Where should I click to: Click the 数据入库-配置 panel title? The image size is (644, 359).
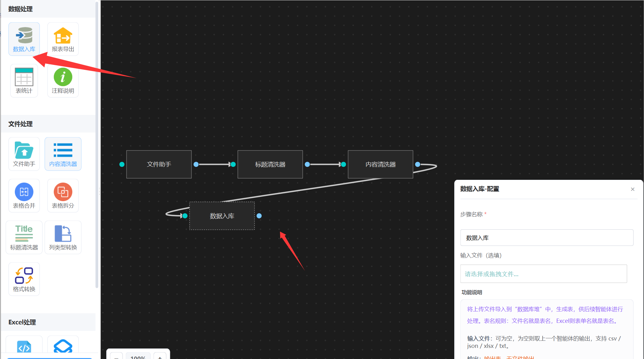point(480,189)
